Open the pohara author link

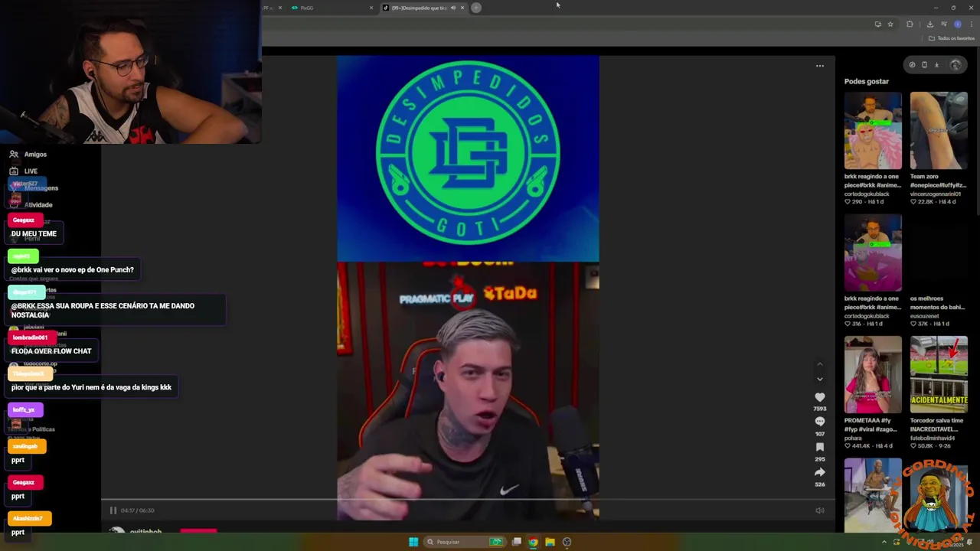[853, 439]
